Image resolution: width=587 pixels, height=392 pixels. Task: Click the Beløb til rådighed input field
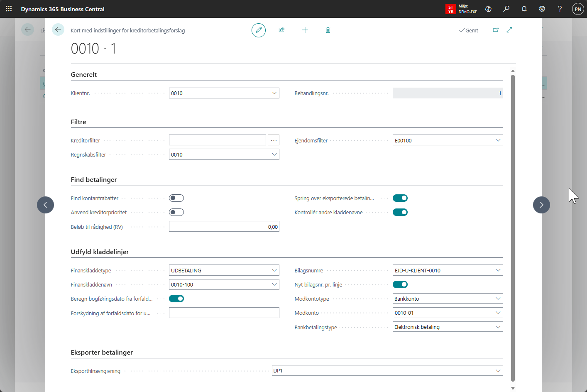coord(224,227)
